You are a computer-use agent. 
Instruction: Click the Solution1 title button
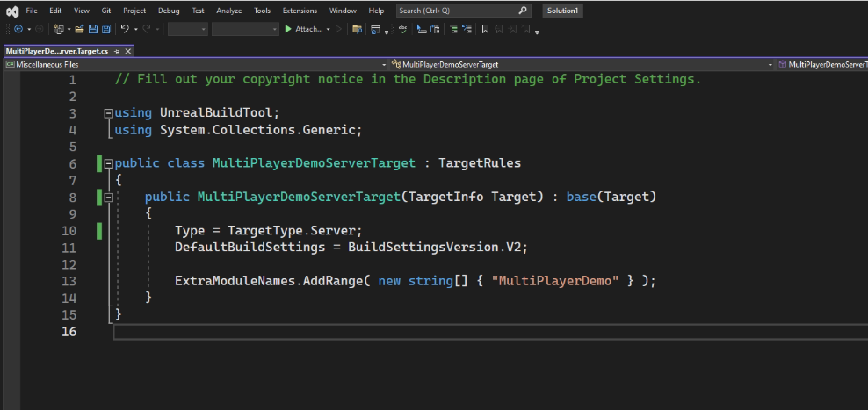(x=561, y=11)
